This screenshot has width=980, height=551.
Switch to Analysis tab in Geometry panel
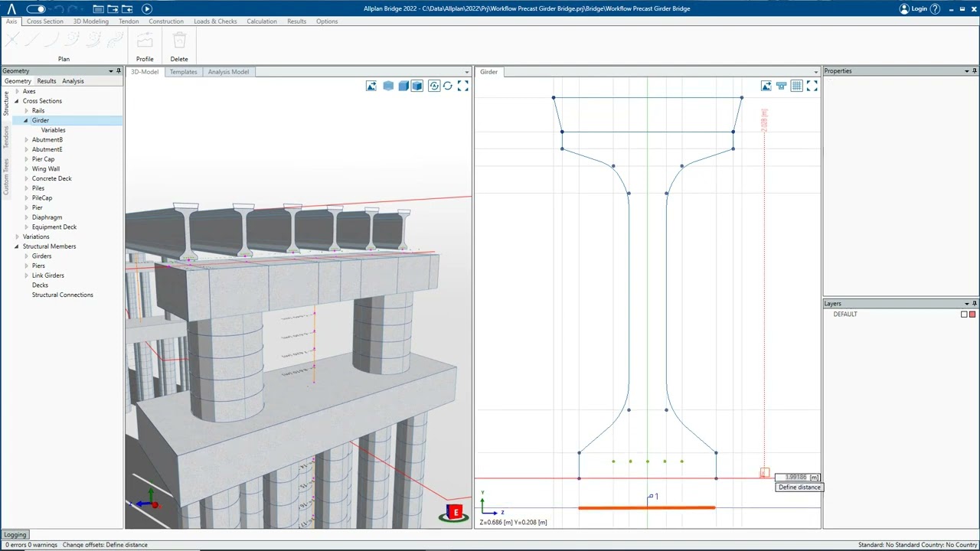pyautogui.click(x=73, y=81)
